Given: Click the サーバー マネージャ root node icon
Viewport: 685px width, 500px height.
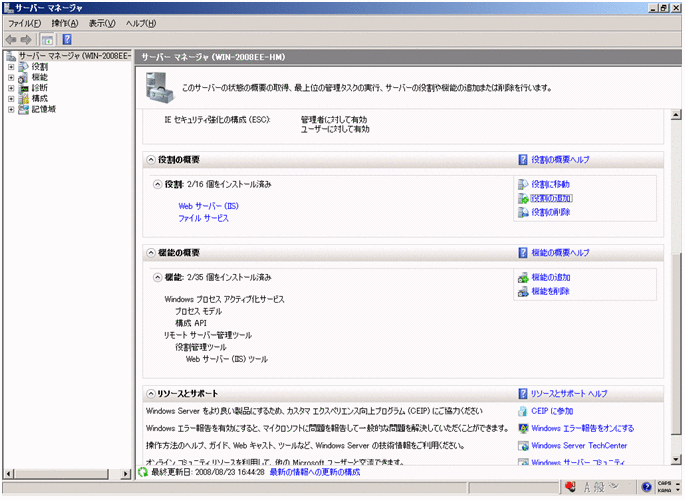Looking at the screenshot, I should (x=11, y=56).
